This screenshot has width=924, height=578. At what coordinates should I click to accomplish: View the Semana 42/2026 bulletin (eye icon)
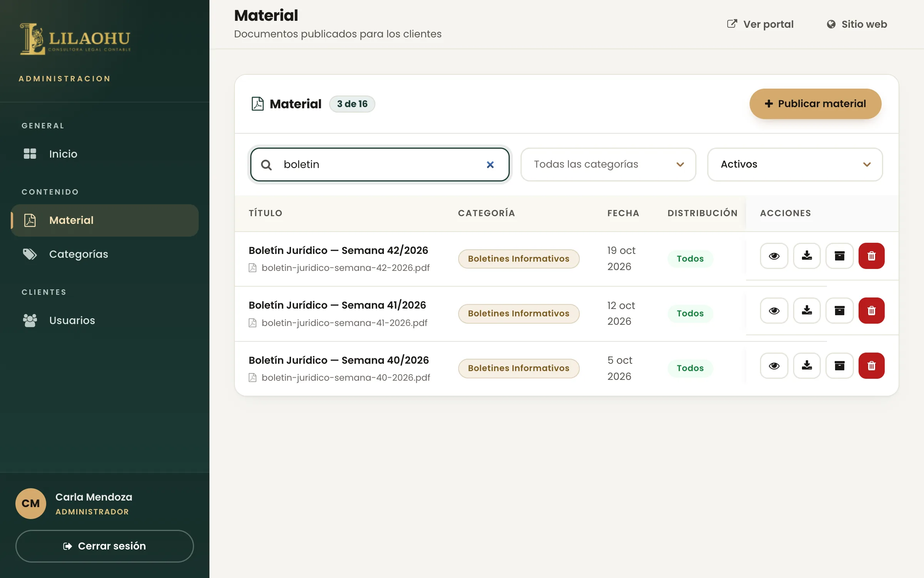click(x=774, y=256)
